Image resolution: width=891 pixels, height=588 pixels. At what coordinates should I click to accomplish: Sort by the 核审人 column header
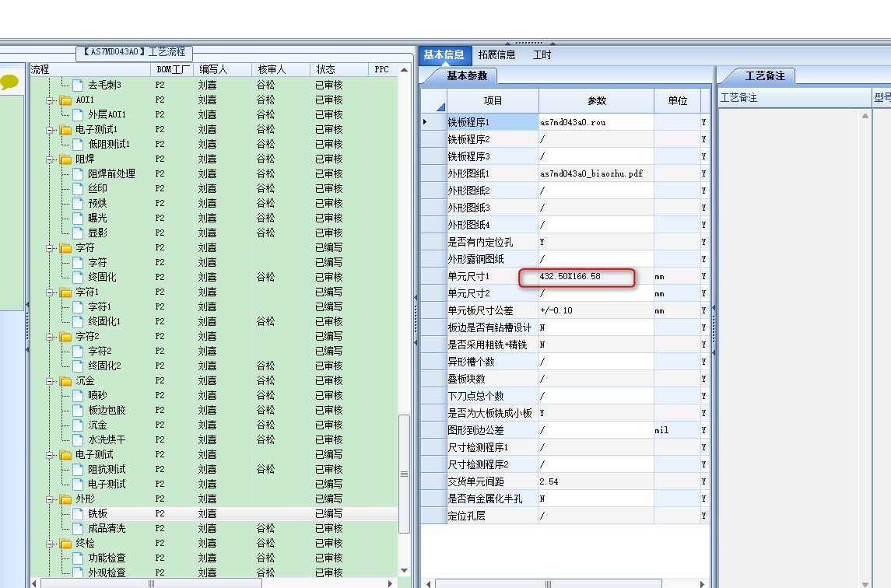[x=281, y=69]
